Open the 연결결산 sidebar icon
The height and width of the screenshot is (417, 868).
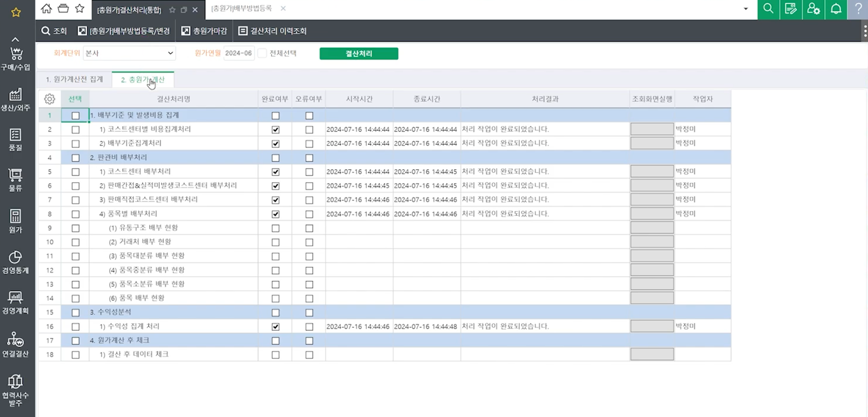tap(15, 344)
